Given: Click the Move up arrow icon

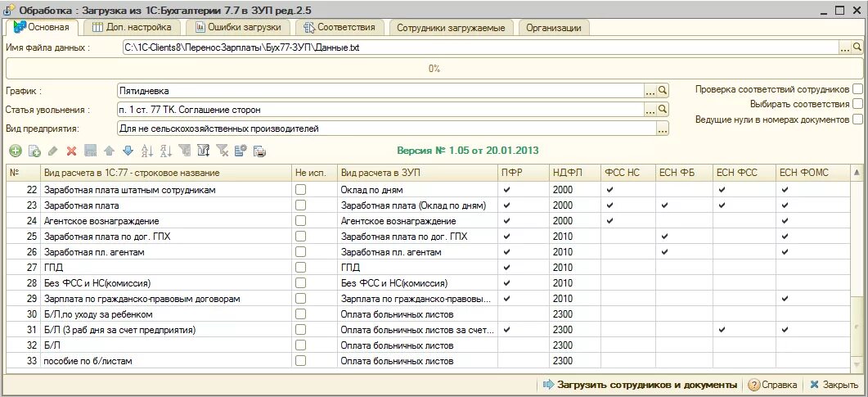Looking at the screenshot, I should [x=109, y=151].
